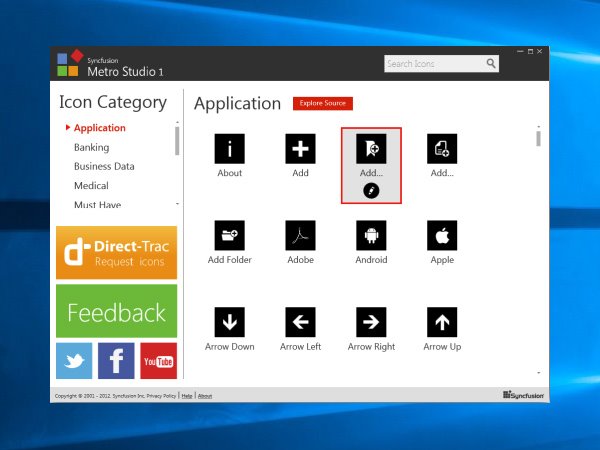This screenshot has width=600, height=450.
Task: Open the Feedback tile
Action: 116,311
